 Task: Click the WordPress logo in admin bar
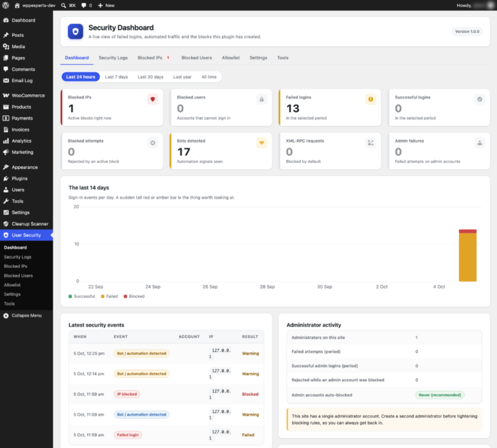pos(5,5)
